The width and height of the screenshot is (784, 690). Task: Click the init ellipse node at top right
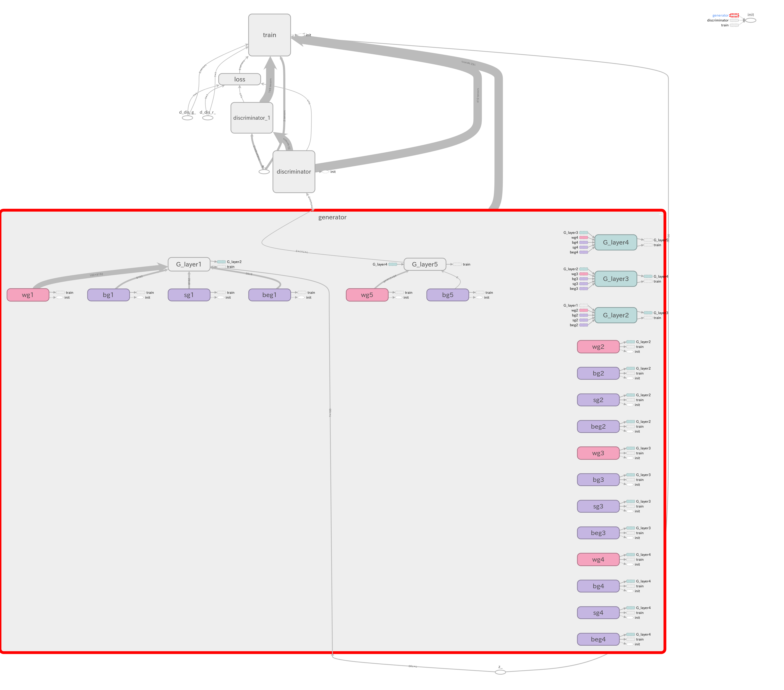750,20
